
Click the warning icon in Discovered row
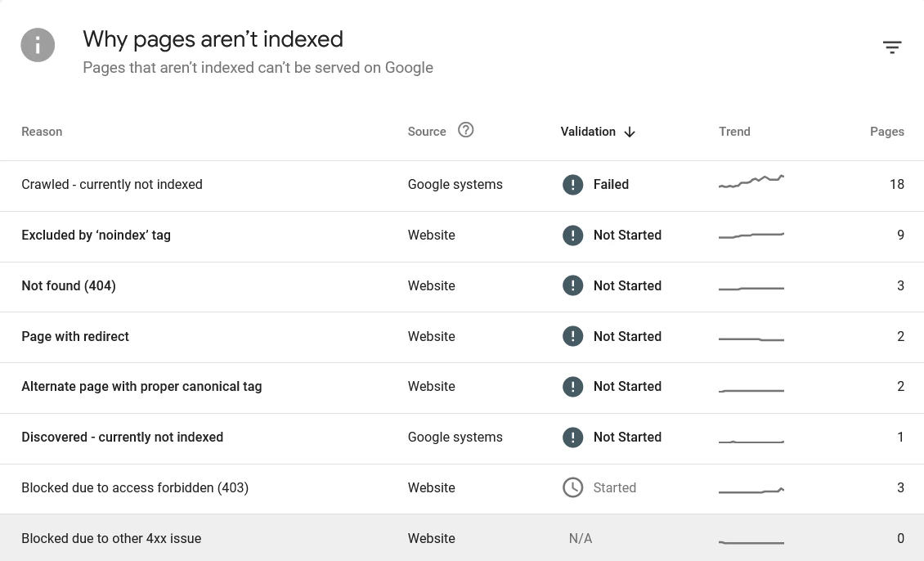point(572,438)
